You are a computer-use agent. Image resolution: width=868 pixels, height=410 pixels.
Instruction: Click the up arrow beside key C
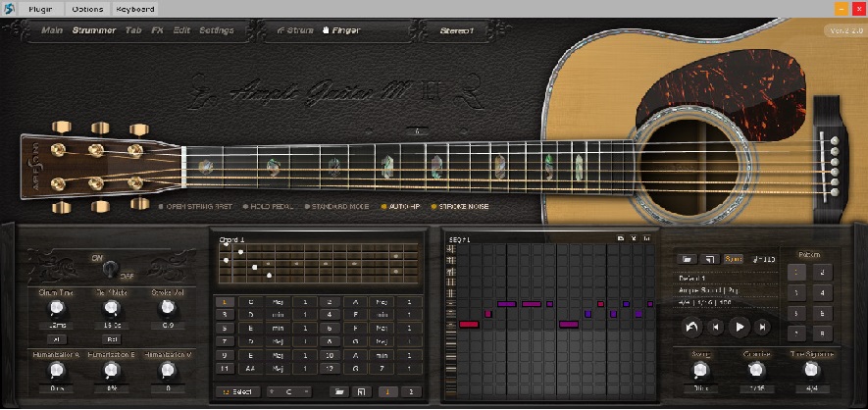coord(272,391)
